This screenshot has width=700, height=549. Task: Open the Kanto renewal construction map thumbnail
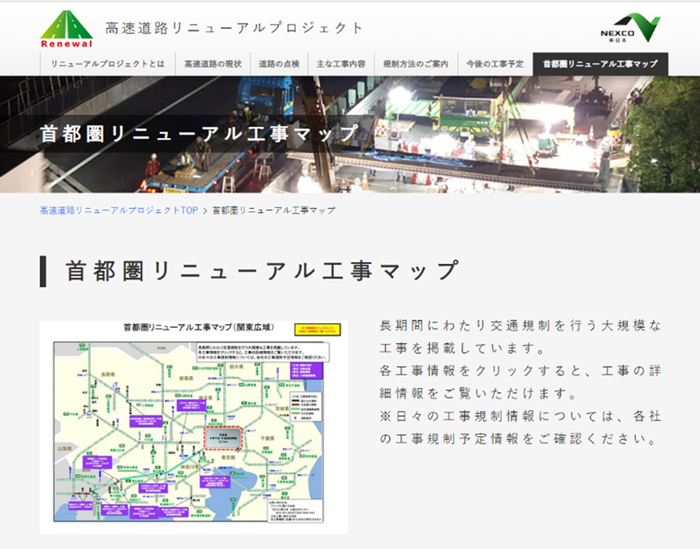point(192,426)
